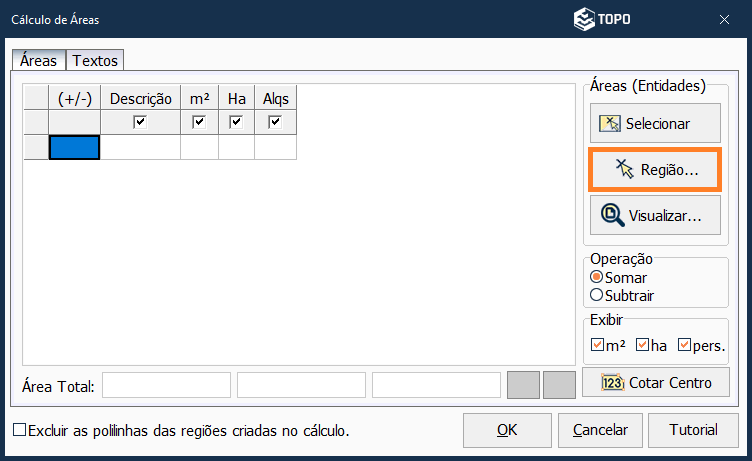
Task: Click the first Área Total field
Action: pos(166,386)
